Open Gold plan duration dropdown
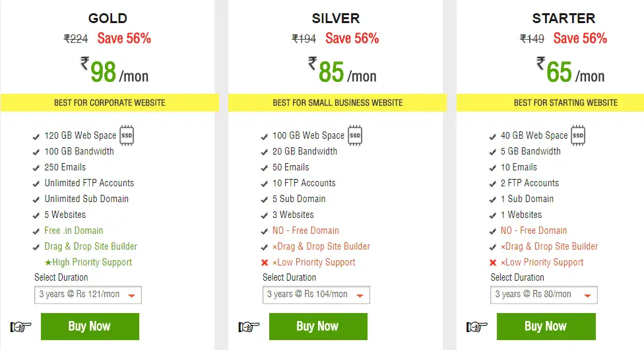The width and height of the screenshot is (644, 350). 88,295
